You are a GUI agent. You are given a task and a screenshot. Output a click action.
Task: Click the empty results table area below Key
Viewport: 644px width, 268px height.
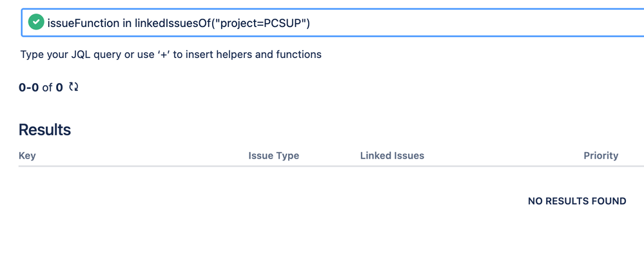(x=123, y=201)
